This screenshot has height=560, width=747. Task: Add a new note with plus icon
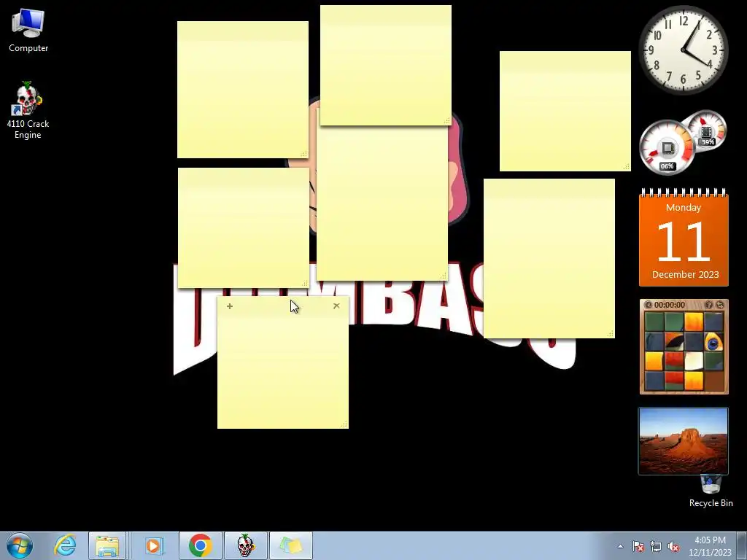pos(230,306)
